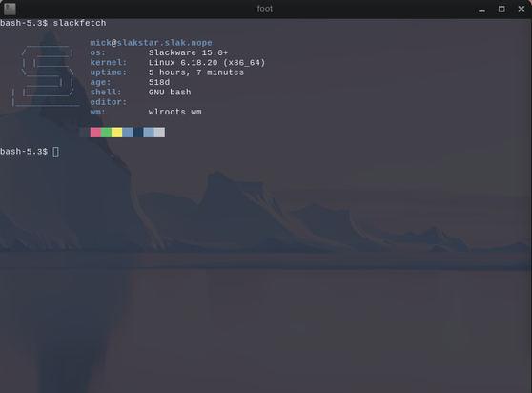Viewport: 532px width, 393px height.
Task: Click the '518d' age value
Action: coord(159,82)
